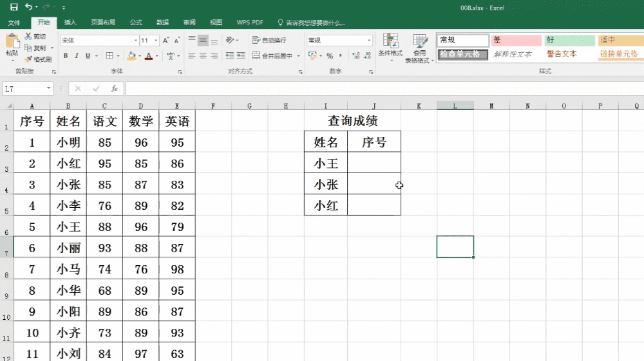This screenshot has width=644, height=361.
Task: Switch to the 公式 tab
Action: coord(136,23)
